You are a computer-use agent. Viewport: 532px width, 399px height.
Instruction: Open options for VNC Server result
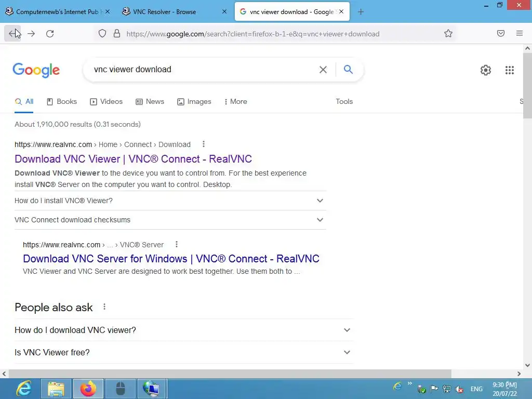point(177,244)
